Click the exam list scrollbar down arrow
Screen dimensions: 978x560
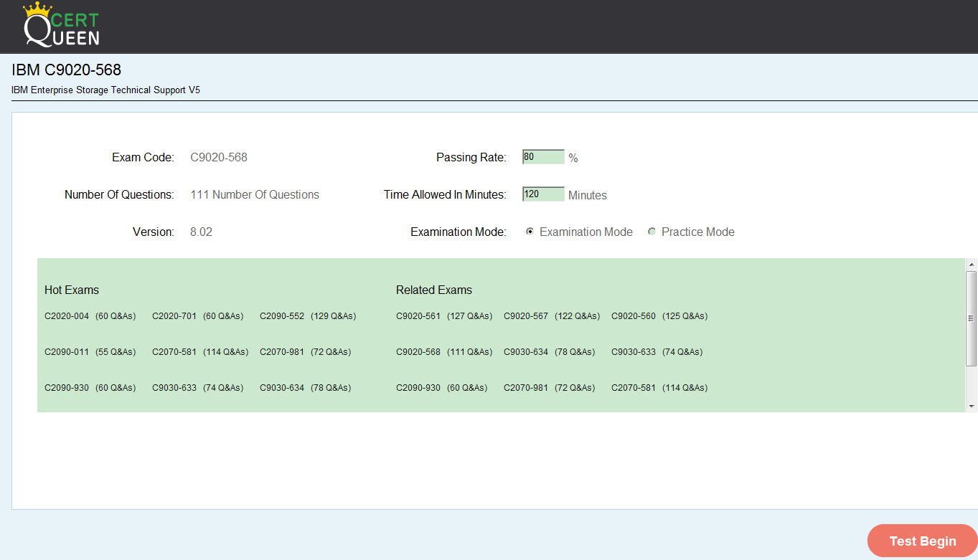click(972, 406)
